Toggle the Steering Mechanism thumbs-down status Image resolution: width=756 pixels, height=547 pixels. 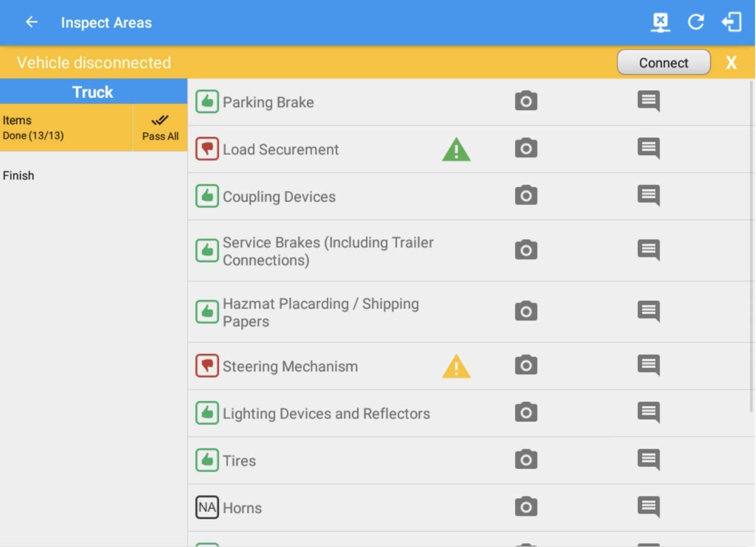[x=207, y=365]
